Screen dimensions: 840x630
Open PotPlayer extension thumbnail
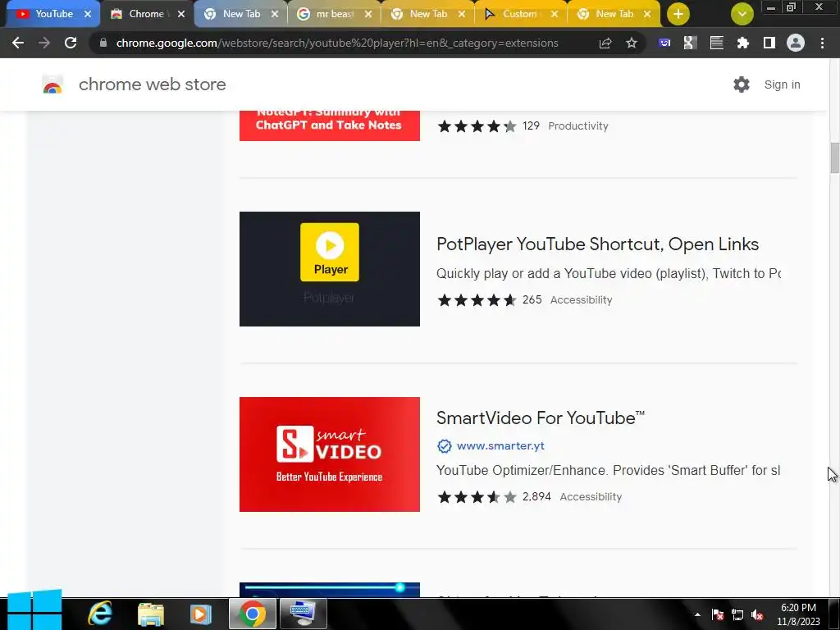(330, 269)
